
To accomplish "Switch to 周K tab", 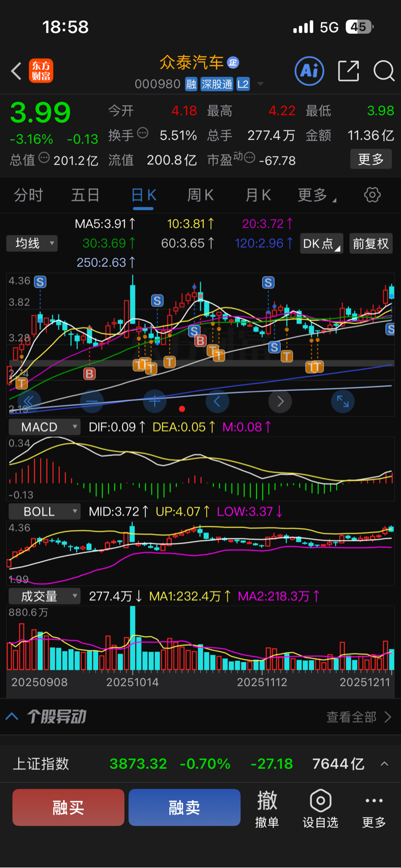I will pos(200,195).
